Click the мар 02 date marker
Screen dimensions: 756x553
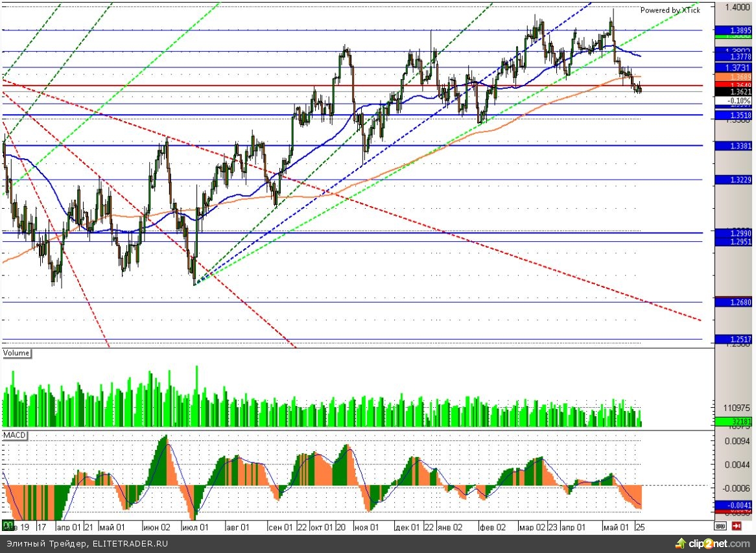point(532,527)
